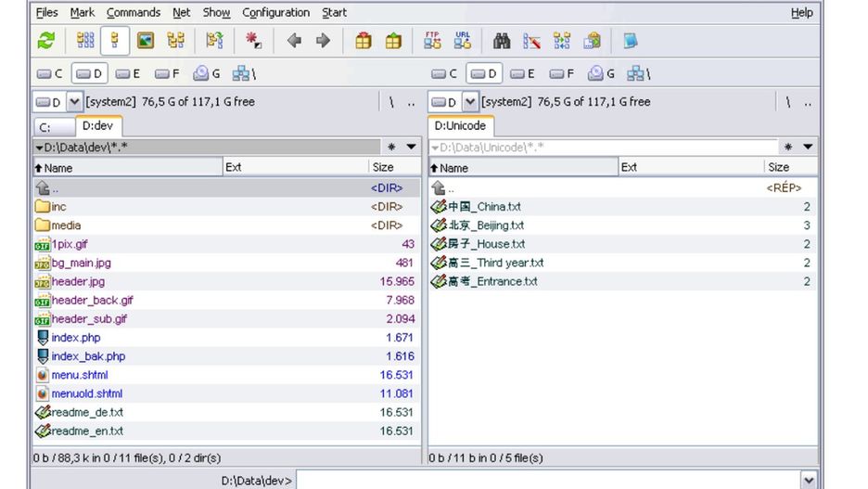Go to root directory in right panel
This screenshot has height=489, width=868.
pyautogui.click(x=787, y=102)
